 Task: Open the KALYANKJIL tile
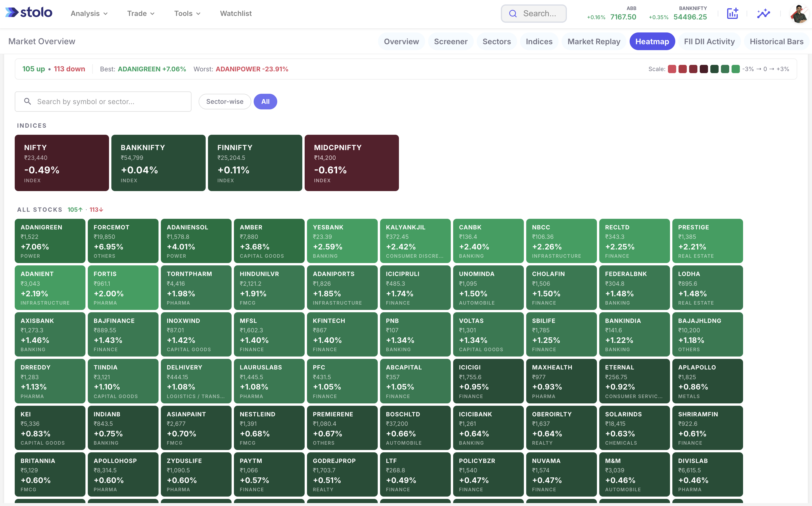[x=415, y=241]
